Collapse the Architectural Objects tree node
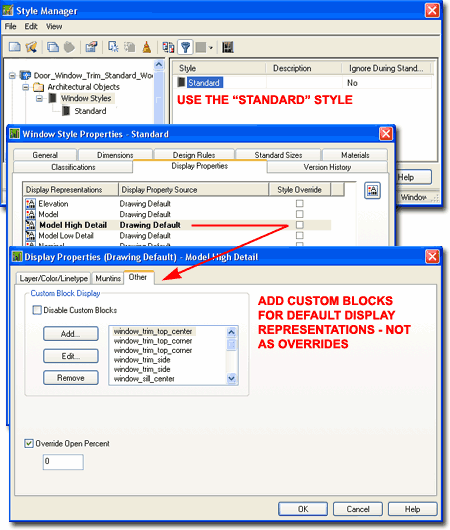Image resolution: width=450 pixels, height=530 pixels. pos(26,87)
